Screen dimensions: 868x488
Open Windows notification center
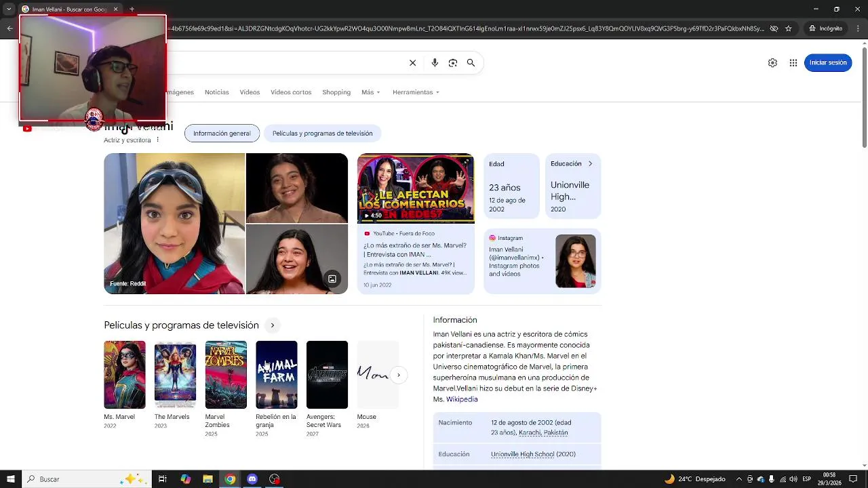click(853, 479)
